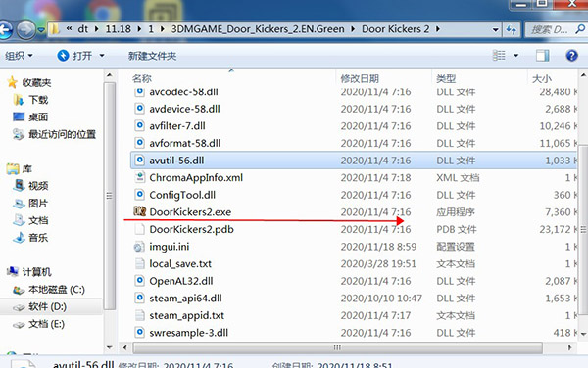Click avutil-56.dll file icon
The width and height of the screenshot is (588, 368).
[139, 161]
